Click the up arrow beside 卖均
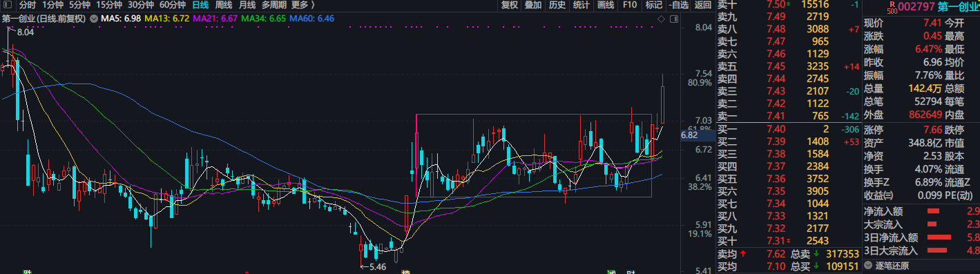 [x=743, y=253]
